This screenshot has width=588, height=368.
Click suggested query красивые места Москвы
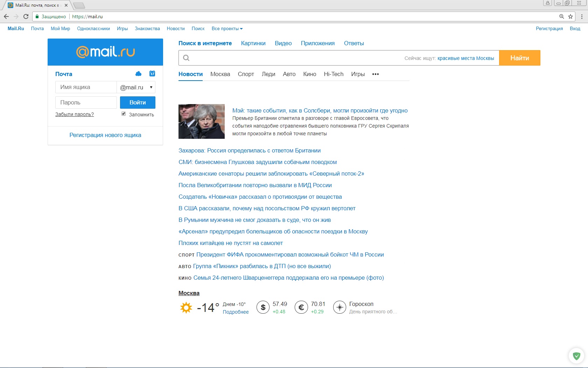(466, 58)
